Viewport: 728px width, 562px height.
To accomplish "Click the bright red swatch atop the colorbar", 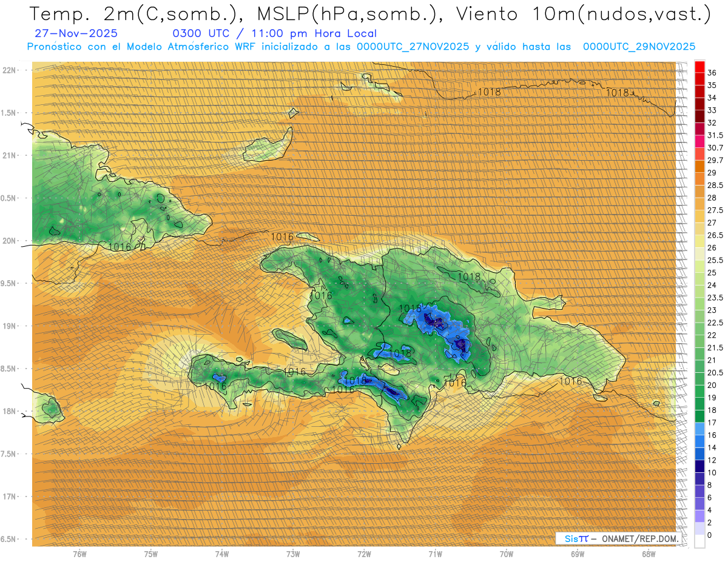I will tap(699, 67).
